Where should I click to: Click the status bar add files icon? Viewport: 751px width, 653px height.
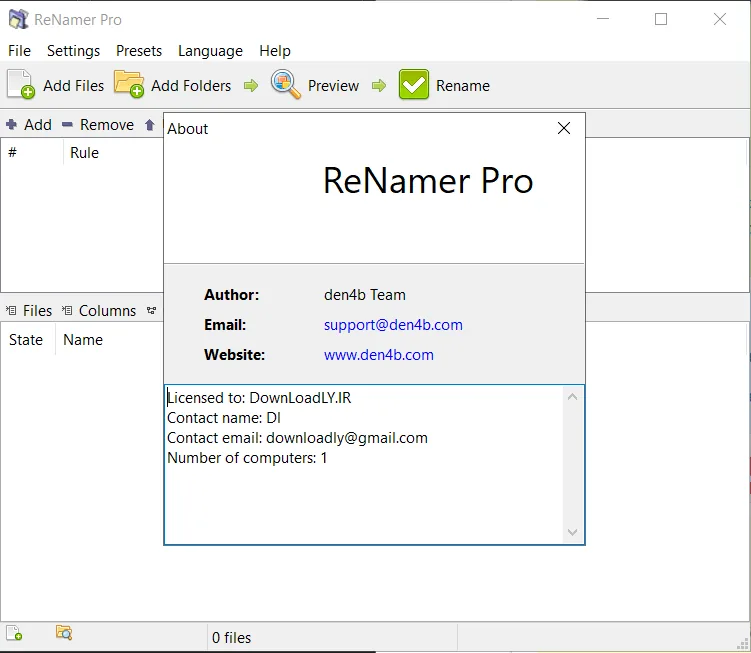(x=14, y=632)
